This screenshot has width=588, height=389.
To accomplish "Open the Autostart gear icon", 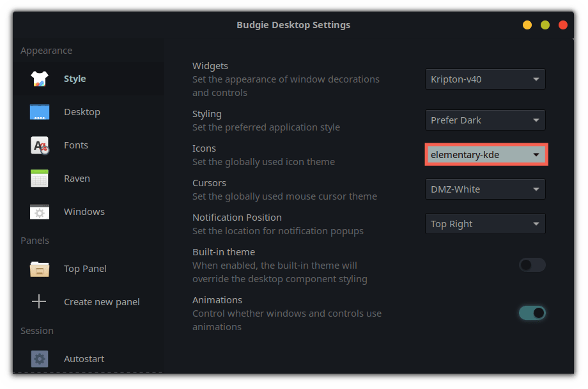I will click(39, 359).
